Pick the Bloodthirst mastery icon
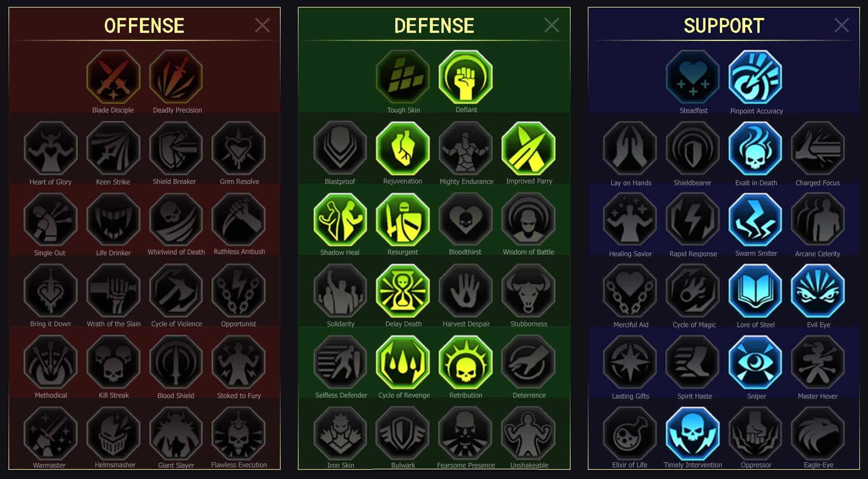The height and width of the screenshot is (479, 868). point(466,220)
